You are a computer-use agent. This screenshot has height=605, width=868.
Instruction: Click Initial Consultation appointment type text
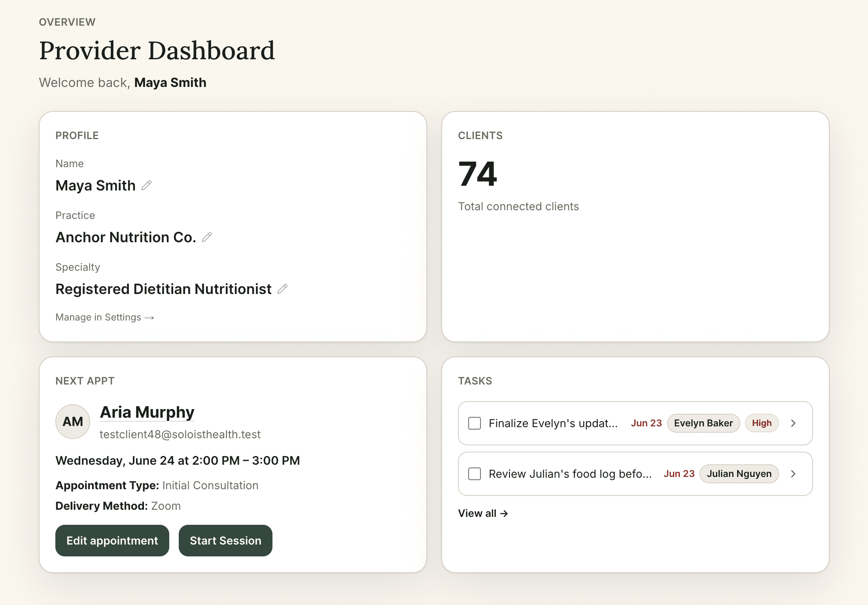coord(210,486)
